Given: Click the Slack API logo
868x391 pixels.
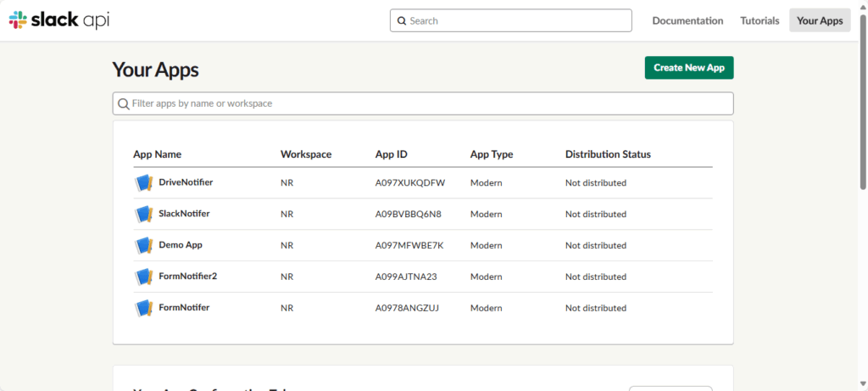Looking at the screenshot, I should tap(59, 20).
